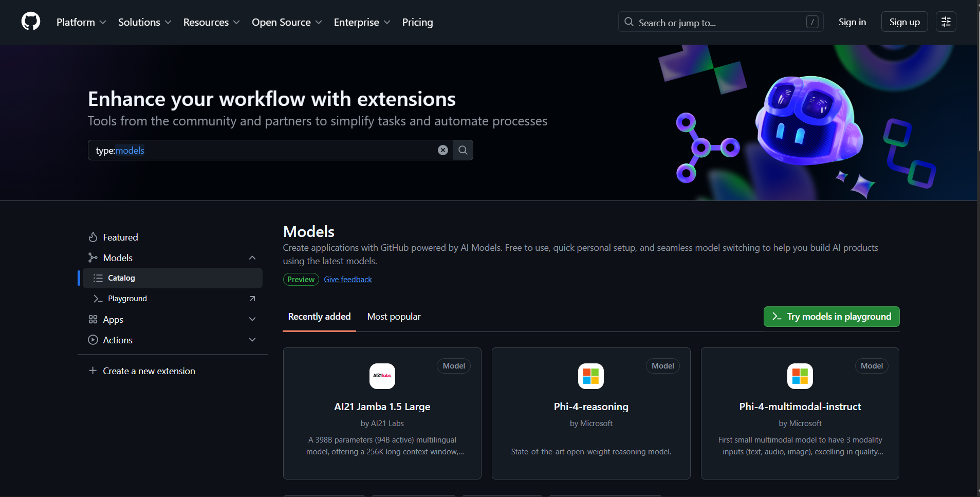Screen dimensions: 980x497
Task: Click the Playground terminal icon
Action: (x=98, y=298)
